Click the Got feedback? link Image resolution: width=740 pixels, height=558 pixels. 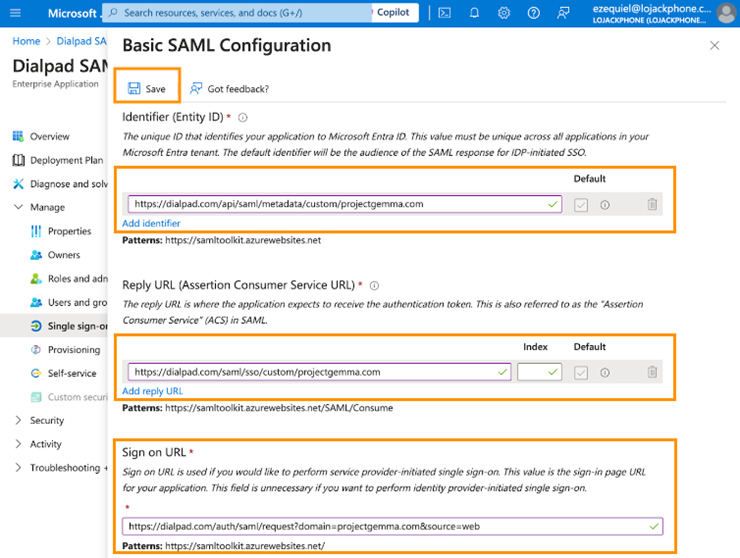pos(229,89)
